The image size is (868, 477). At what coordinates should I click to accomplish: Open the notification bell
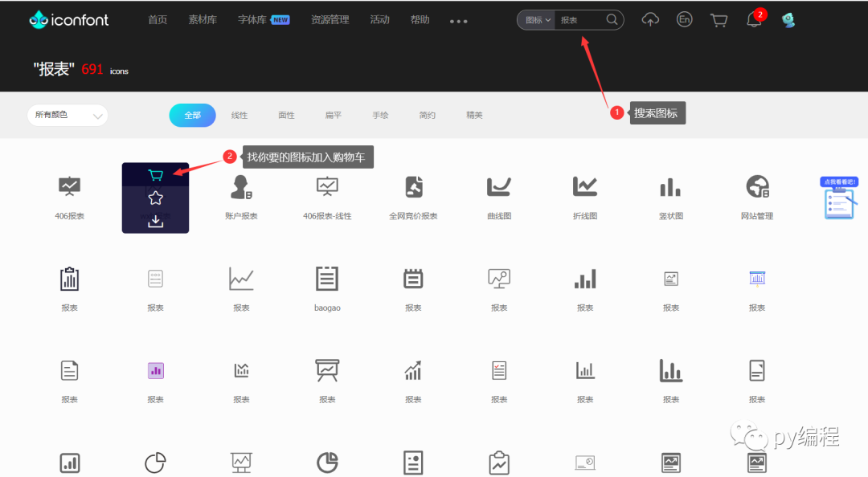(754, 19)
